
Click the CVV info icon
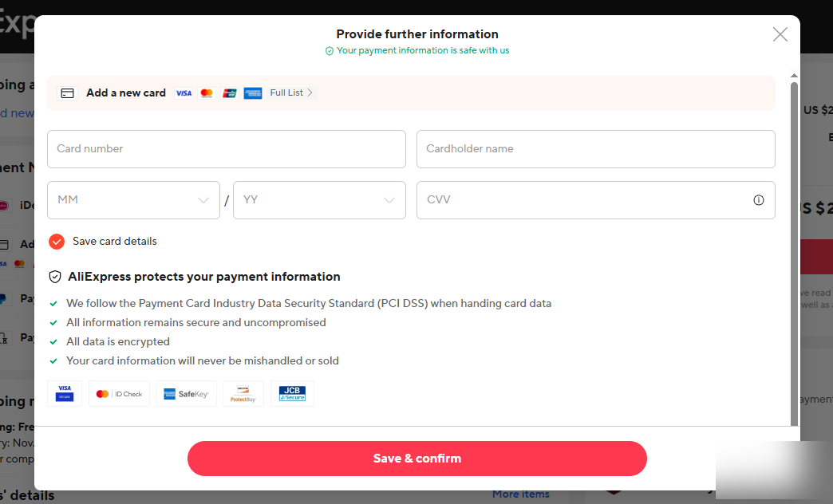(759, 200)
